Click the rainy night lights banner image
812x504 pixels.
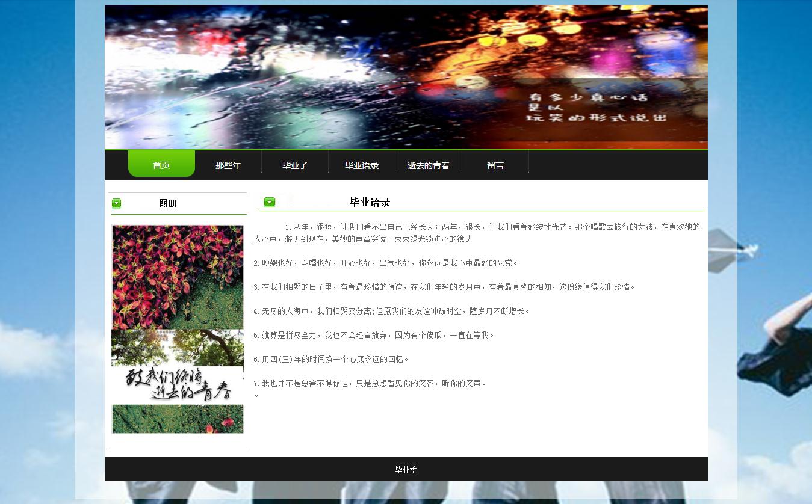point(406,77)
